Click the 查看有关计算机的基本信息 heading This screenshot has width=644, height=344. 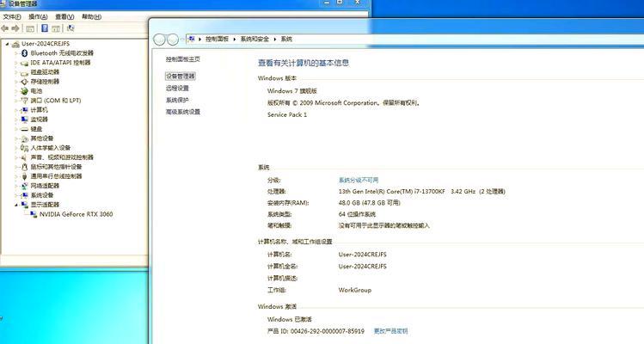[x=304, y=63]
